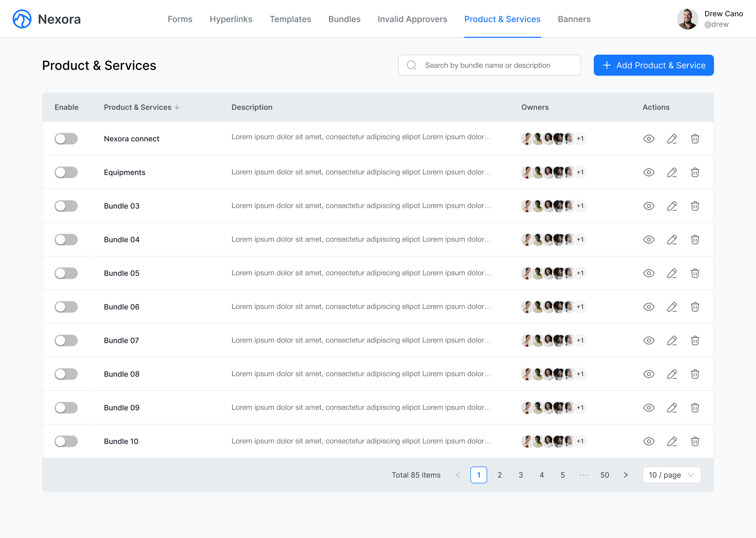Delete Bundle 10
Viewport: 756px width, 538px height.
tap(695, 441)
